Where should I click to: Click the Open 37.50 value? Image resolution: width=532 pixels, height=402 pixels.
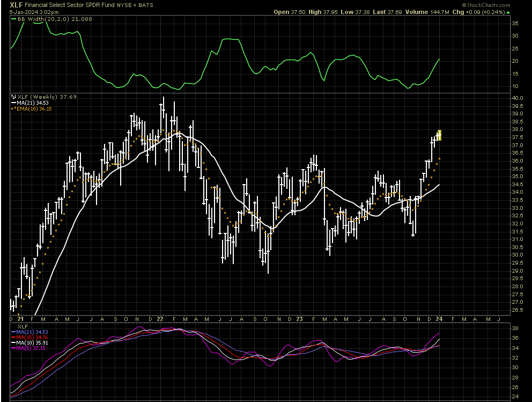pyautogui.click(x=290, y=12)
